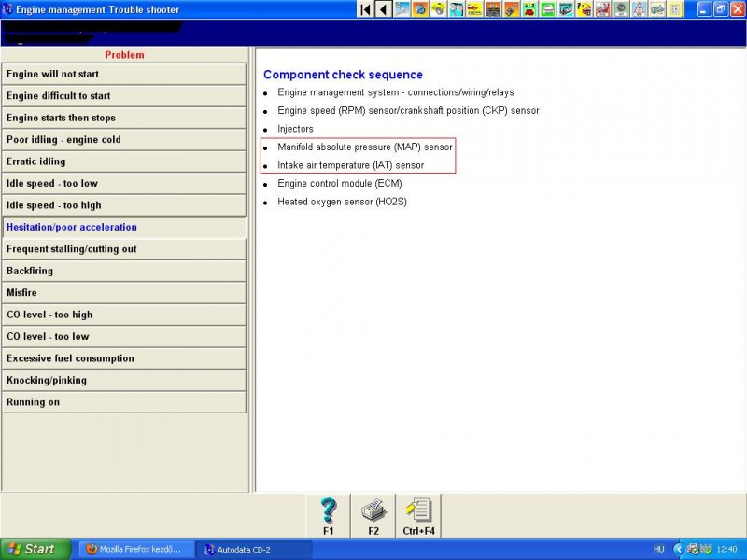The height and width of the screenshot is (560, 747).
Task: Open the grey round disc toolbar icon
Action: point(620,9)
